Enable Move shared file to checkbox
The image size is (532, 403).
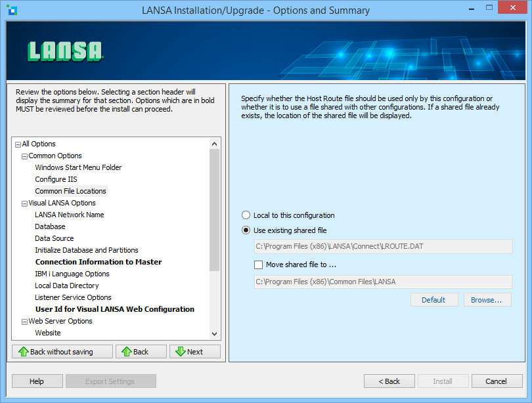pos(259,265)
